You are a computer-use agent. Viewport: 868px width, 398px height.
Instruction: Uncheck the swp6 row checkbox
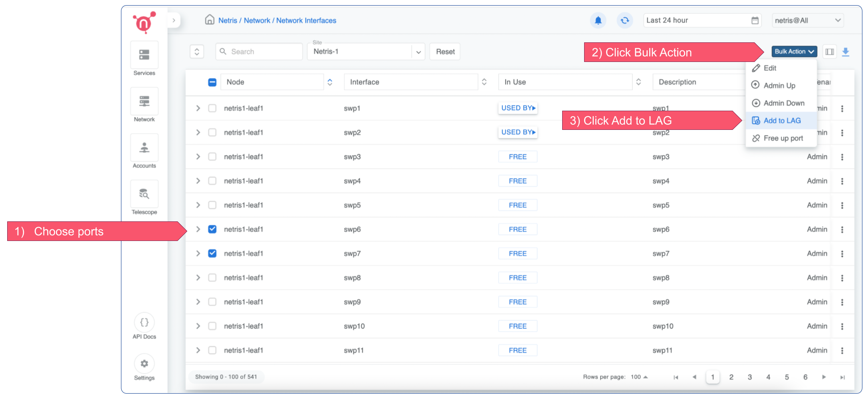tap(212, 229)
